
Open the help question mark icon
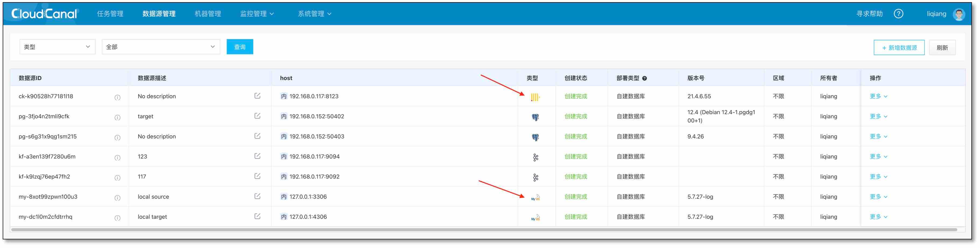pyautogui.click(x=898, y=14)
